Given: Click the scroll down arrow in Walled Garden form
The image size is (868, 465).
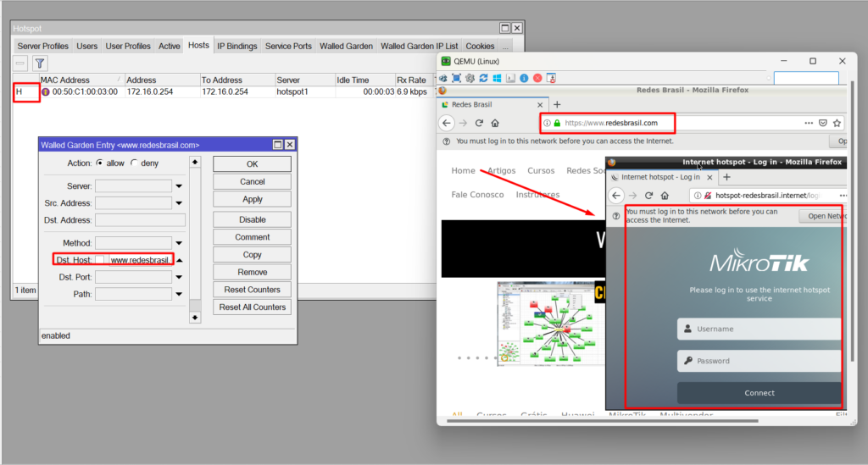Looking at the screenshot, I should (195, 318).
